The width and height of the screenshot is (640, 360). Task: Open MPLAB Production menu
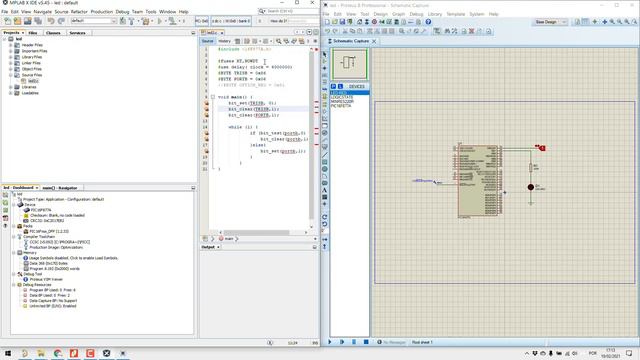(x=102, y=12)
